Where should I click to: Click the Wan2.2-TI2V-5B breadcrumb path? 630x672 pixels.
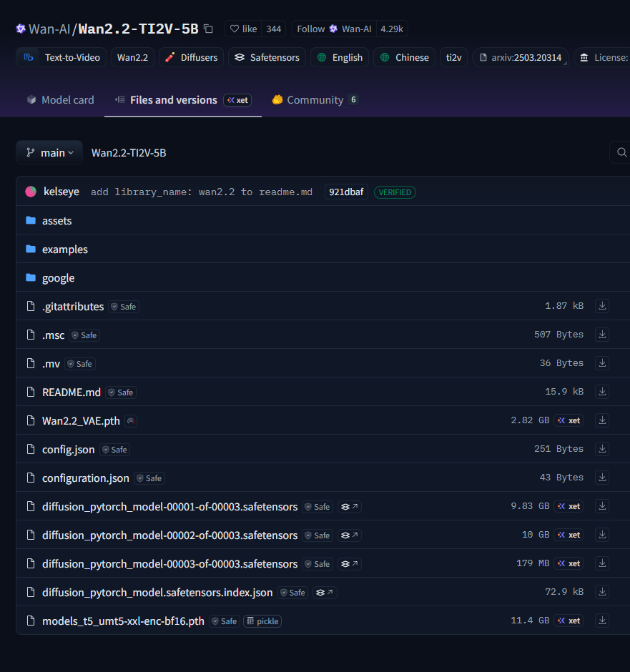coord(129,152)
